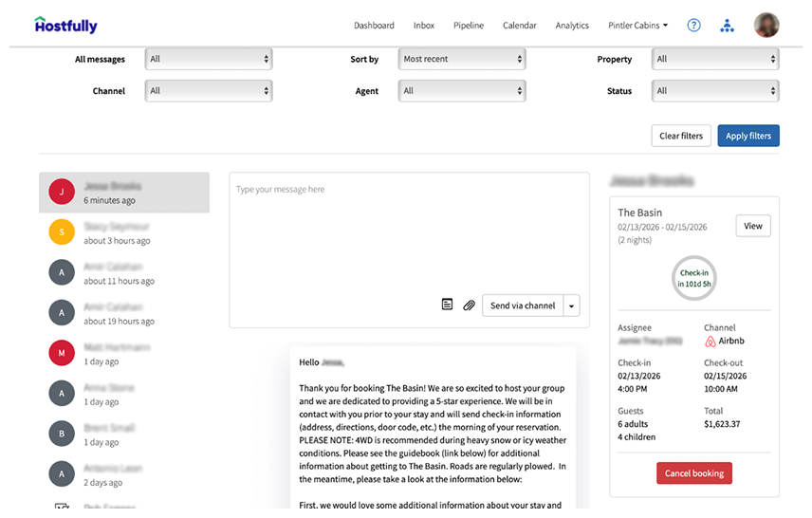Click the message template icon
812x518 pixels.
[x=448, y=305]
